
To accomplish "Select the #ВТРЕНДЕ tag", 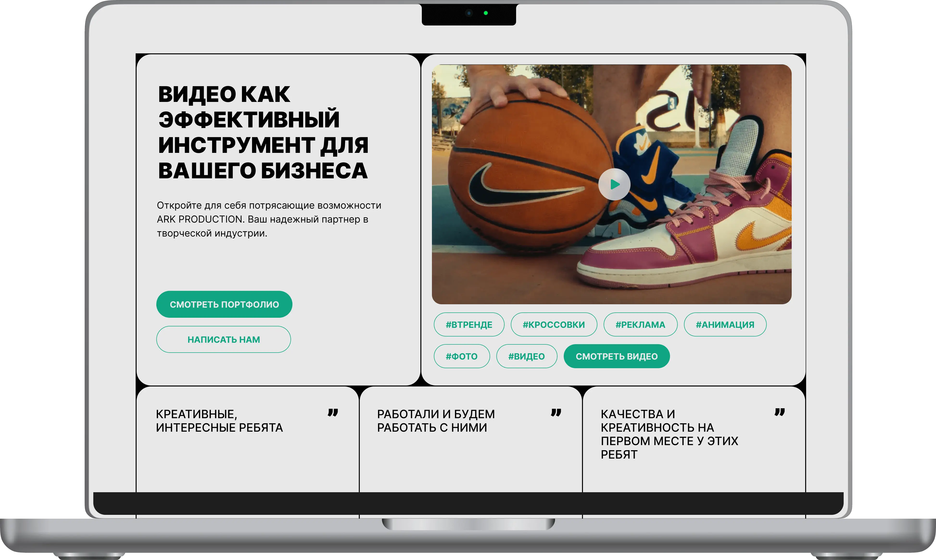I will tap(469, 324).
